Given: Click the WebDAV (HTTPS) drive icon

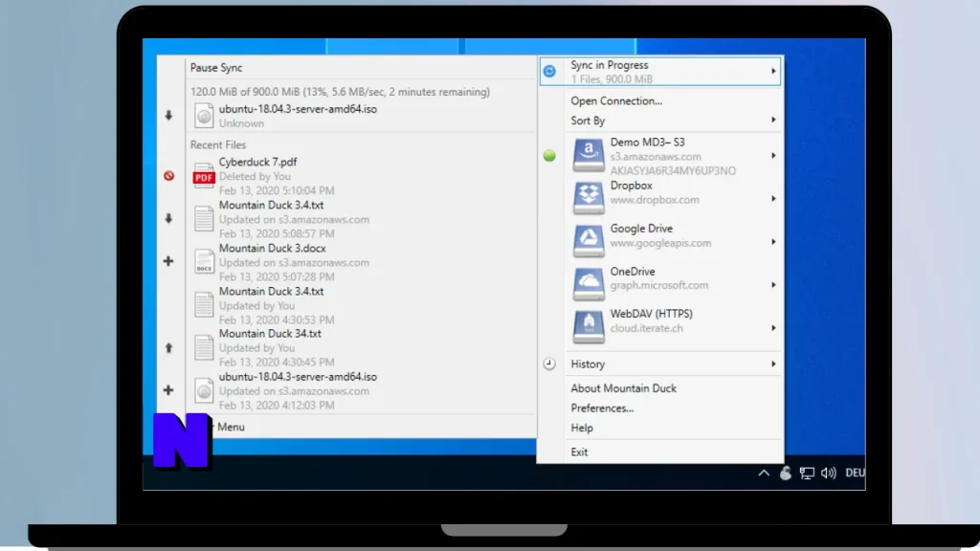Looking at the screenshot, I should coord(589,327).
